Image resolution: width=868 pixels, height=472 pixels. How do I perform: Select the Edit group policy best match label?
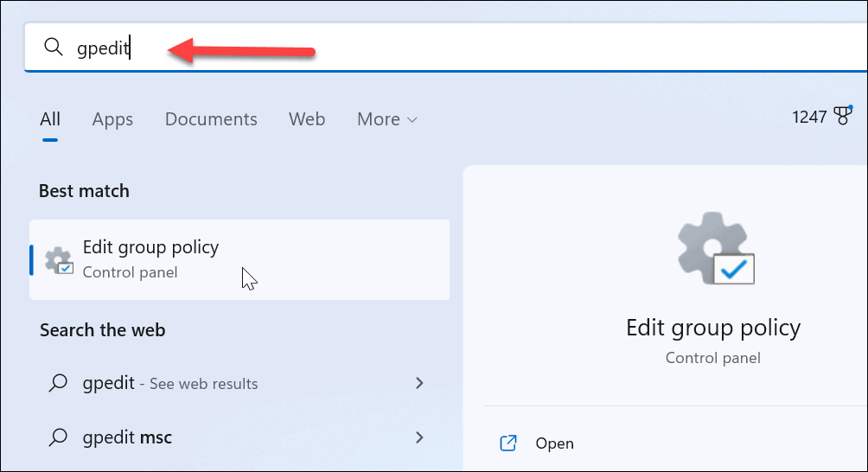pyautogui.click(x=150, y=247)
